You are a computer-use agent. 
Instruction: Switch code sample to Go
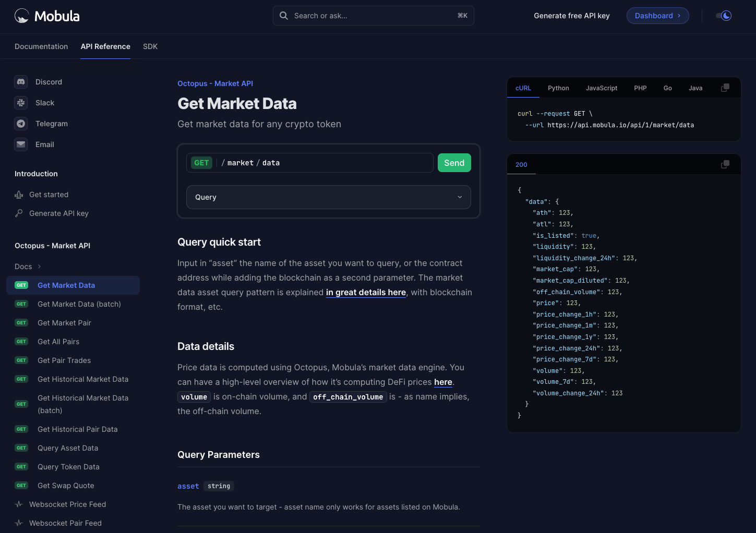click(667, 88)
